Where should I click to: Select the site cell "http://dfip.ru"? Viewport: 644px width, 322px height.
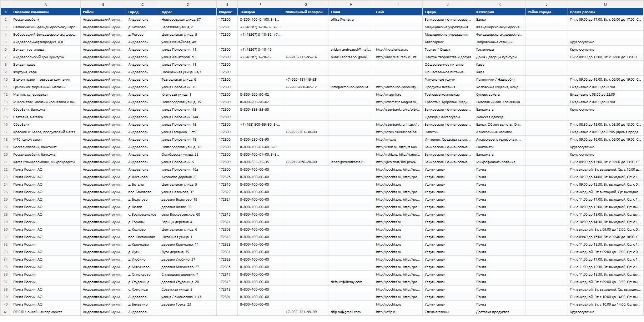[x=398, y=312]
